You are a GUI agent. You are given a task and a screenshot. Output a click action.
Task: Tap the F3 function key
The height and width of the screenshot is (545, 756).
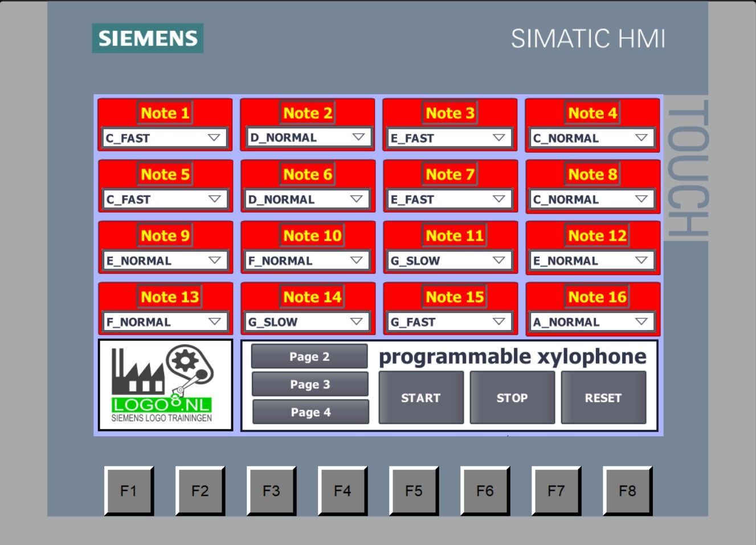point(271,491)
